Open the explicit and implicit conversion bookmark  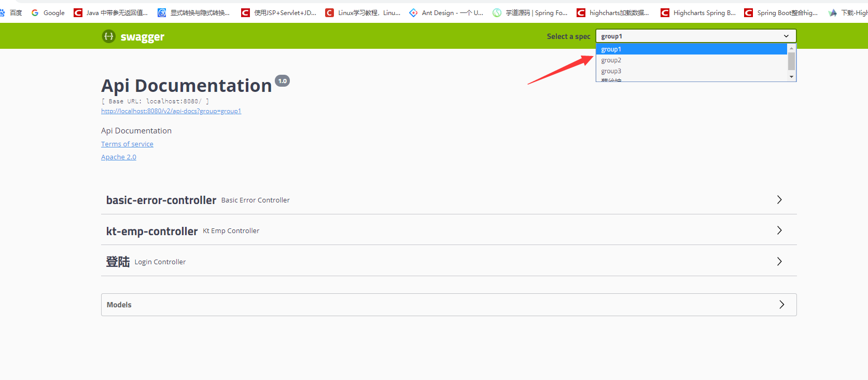point(194,12)
